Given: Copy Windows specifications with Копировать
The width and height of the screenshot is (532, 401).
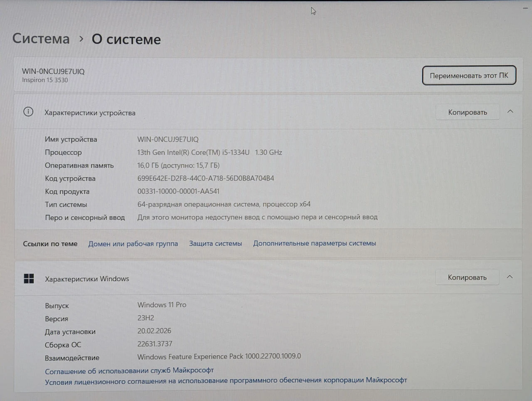Looking at the screenshot, I should (x=467, y=277).
